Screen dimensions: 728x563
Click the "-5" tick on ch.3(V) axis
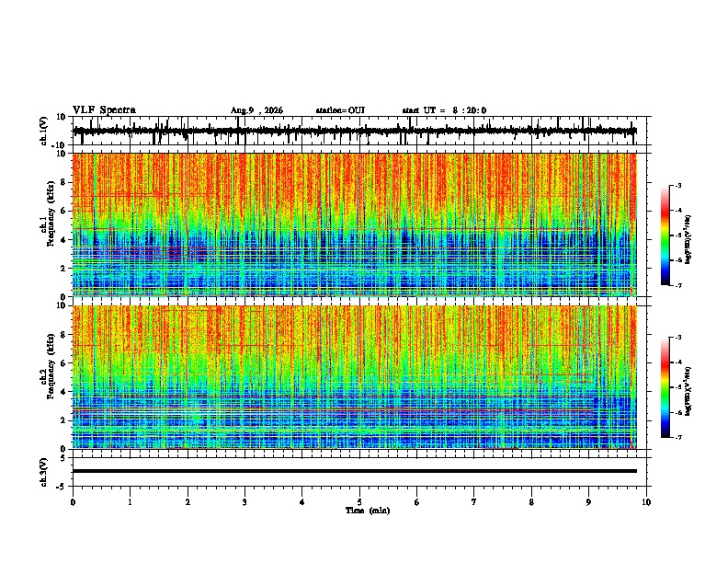62,487
